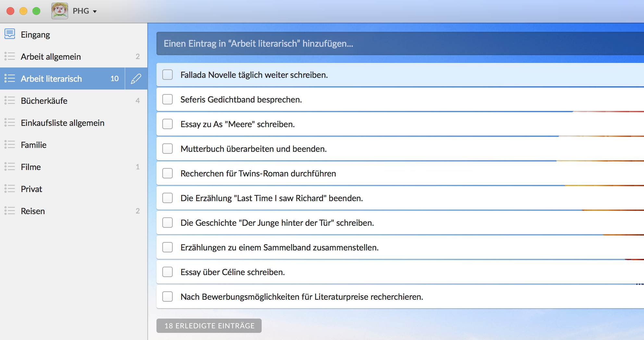Select the text Die Erzählung "Last Time I saw Richard" beenden
This screenshot has height=340, width=644.
coord(272,198)
